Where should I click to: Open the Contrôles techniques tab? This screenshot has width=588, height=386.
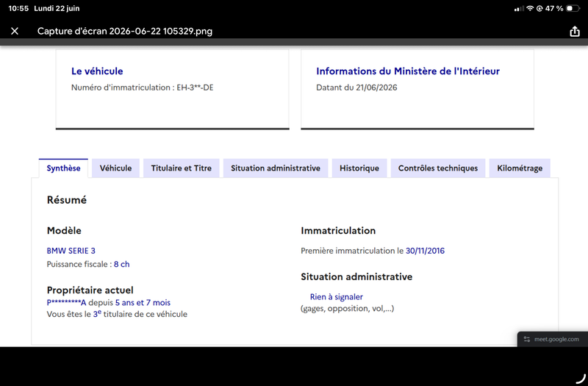(x=438, y=168)
